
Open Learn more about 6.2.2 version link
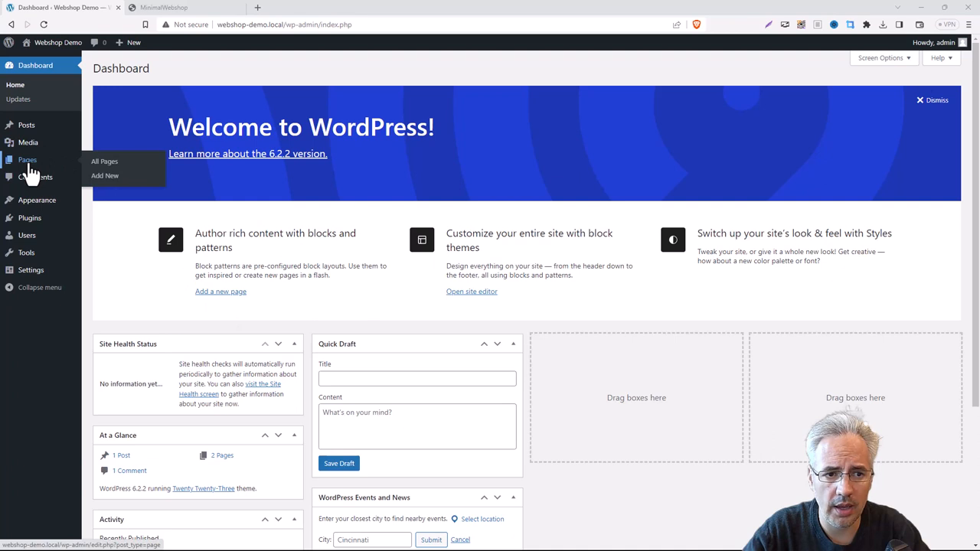pyautogui.click(x=247, y=154)
